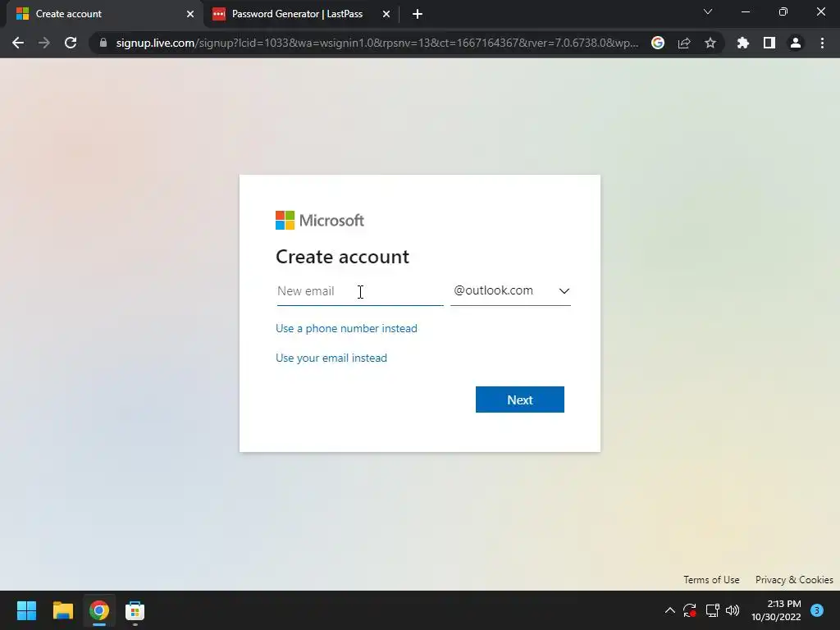Click the Chrome taskbar icon
840x630 pixels.
coord(98,610)
